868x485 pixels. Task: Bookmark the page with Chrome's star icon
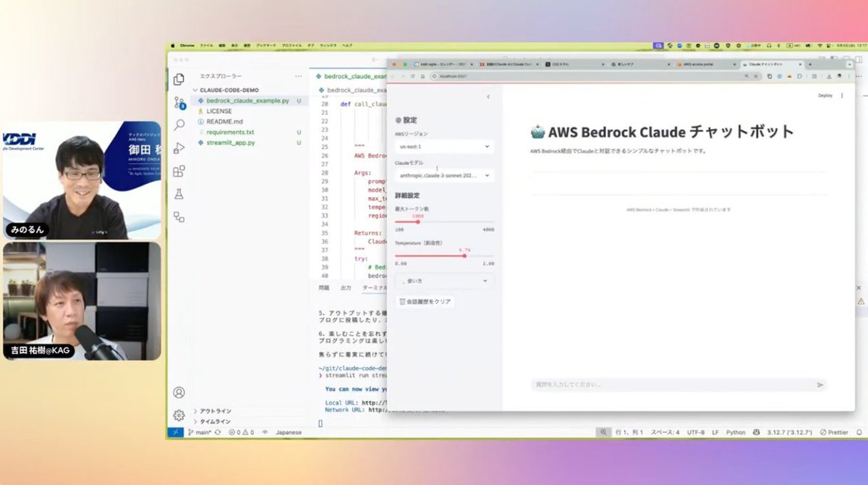click(756, 76)
